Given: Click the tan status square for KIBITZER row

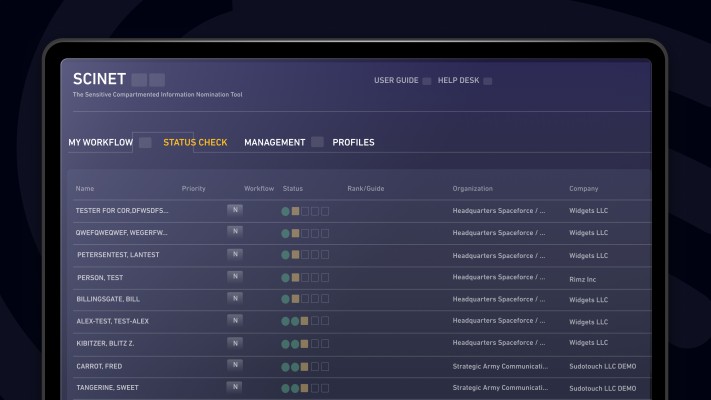Looking at the screenshot, I should tap(304, 344).
